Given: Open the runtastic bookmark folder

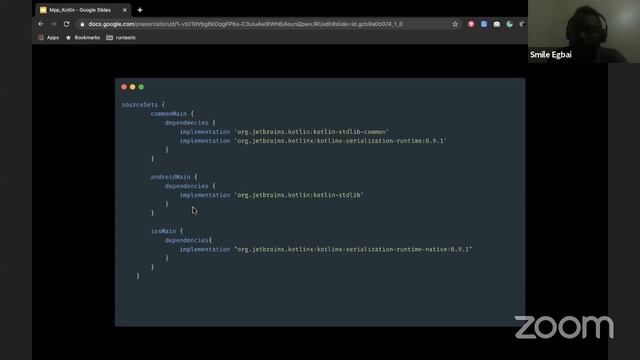Looking at the screenshot, I should (121, 38).
